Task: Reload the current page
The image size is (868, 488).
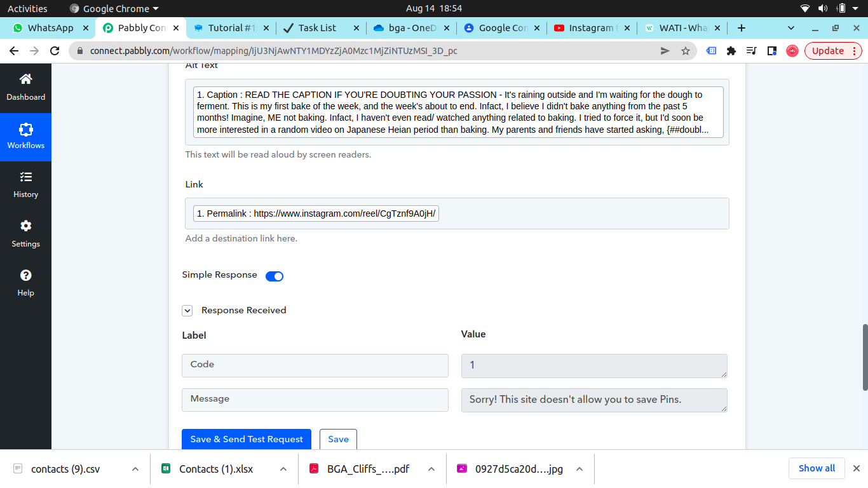Action: coord(55,51)
